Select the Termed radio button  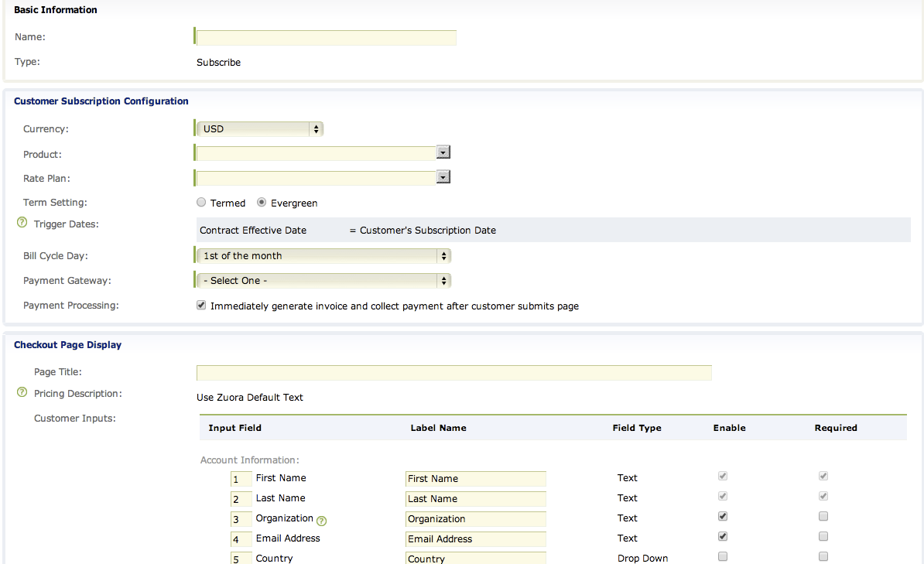(x=201, y=202)
